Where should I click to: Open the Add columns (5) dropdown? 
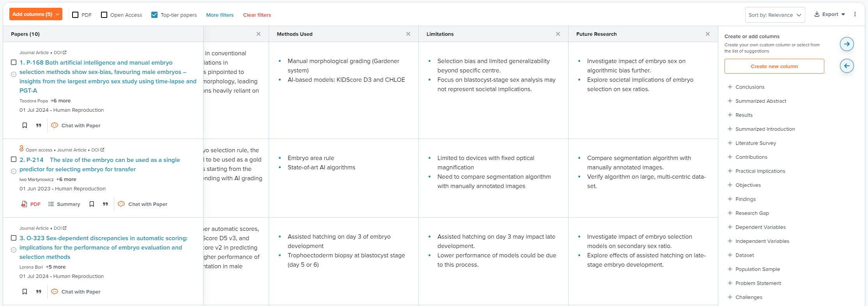tap(36, 14)
